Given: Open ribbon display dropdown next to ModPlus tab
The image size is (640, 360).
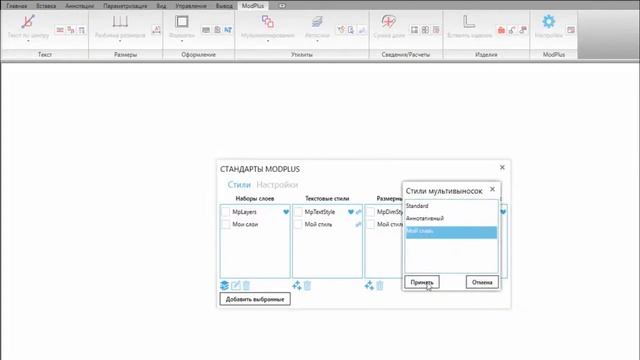Looking at the screenshot, I should point(282,6).
